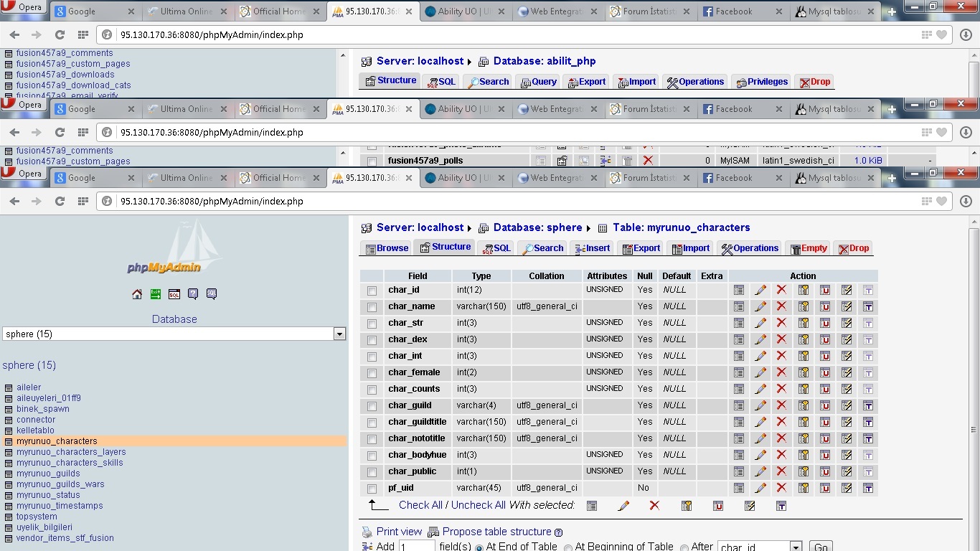
Task: Click the utf8_general_ci collation of pf_uid
Action: point(547,488)
